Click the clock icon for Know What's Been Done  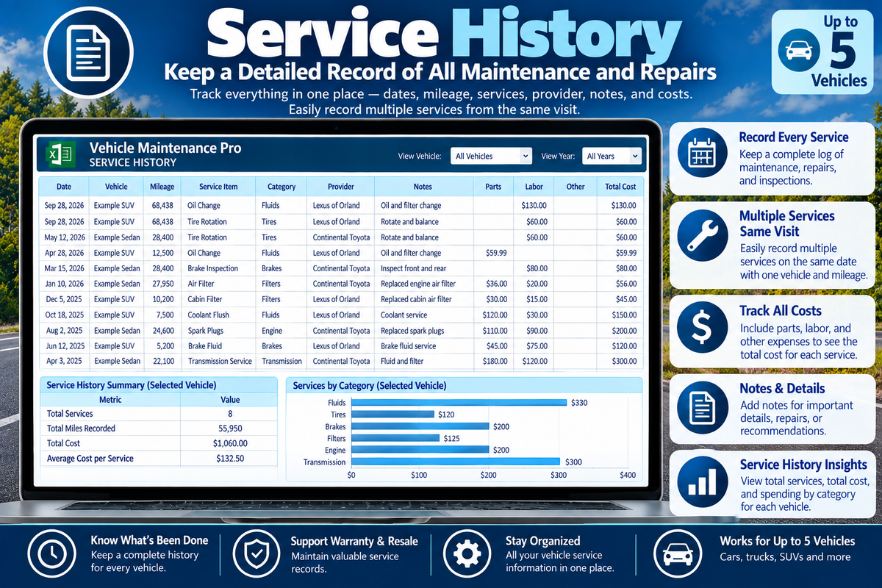(x=54, y=553)
